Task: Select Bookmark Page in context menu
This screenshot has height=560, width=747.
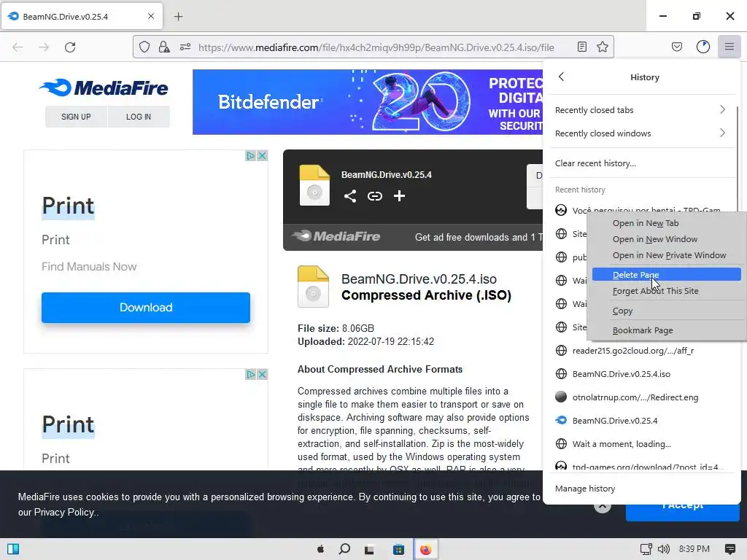Action: pos(666,330)
